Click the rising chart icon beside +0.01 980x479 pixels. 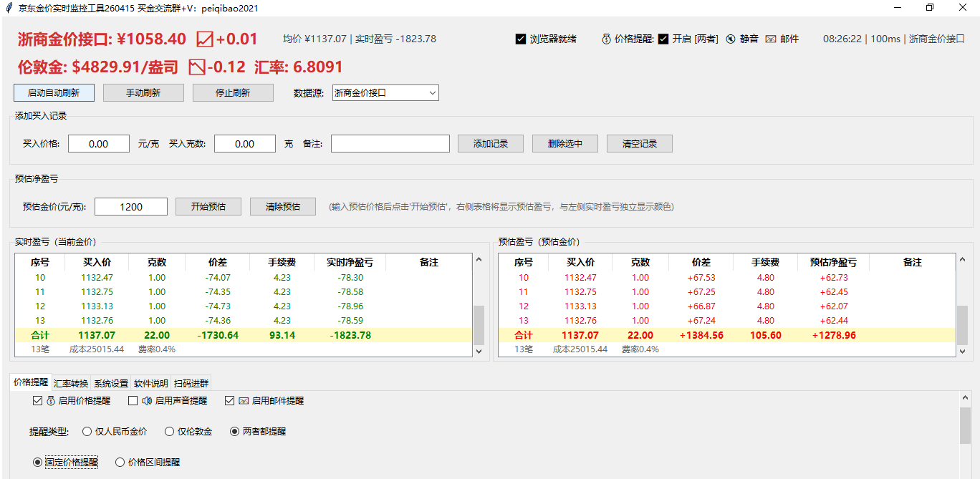tap(205, 39)
